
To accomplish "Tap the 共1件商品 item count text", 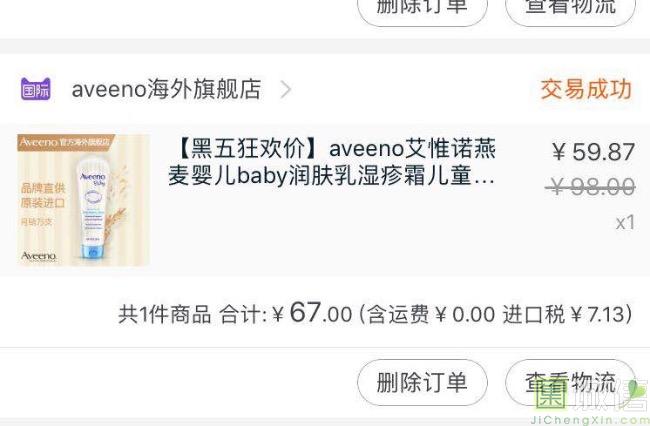I will coord(165,314).
